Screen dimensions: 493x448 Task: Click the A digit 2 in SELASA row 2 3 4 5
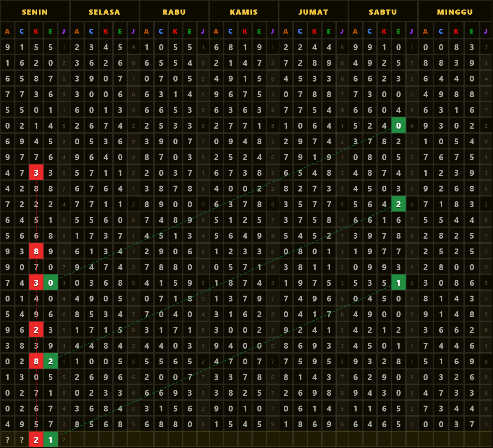(x=77, y=47)
